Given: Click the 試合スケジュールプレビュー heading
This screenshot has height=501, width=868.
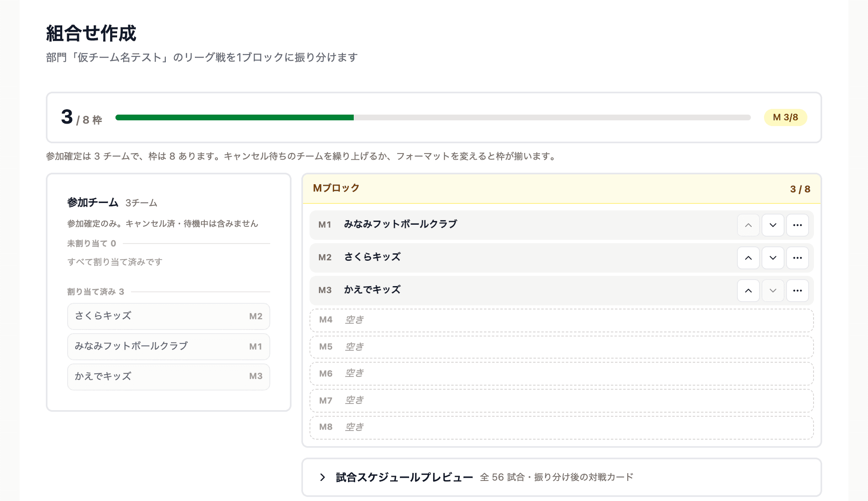Looking at the screenshot, I should [x=405, y=477].
